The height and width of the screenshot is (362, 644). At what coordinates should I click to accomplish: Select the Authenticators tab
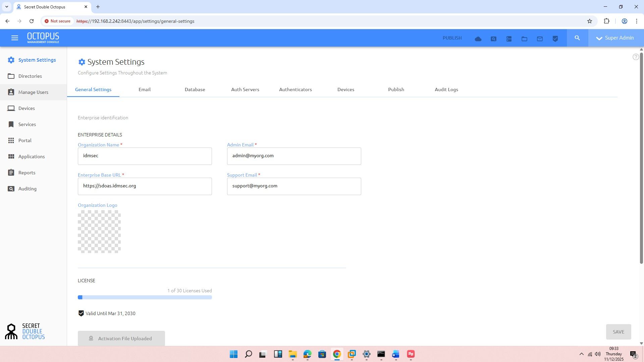coord(296,89)
